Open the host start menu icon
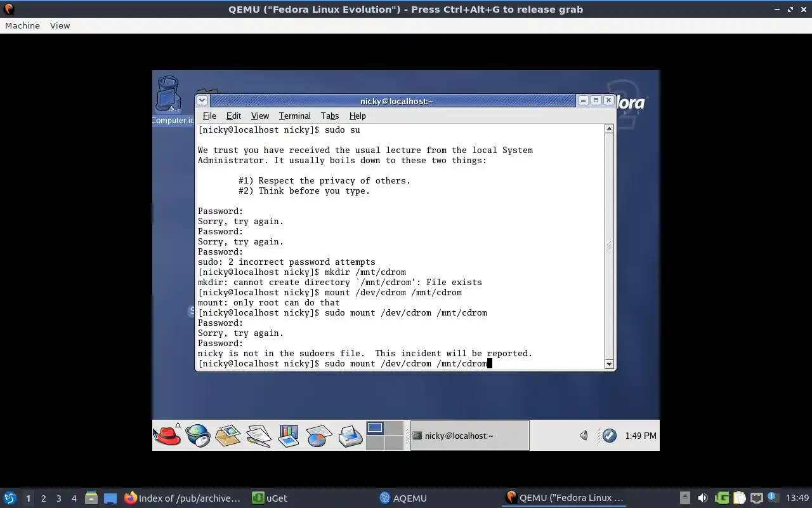The height and width of the screenshot is (508, 812). point(10,498)
